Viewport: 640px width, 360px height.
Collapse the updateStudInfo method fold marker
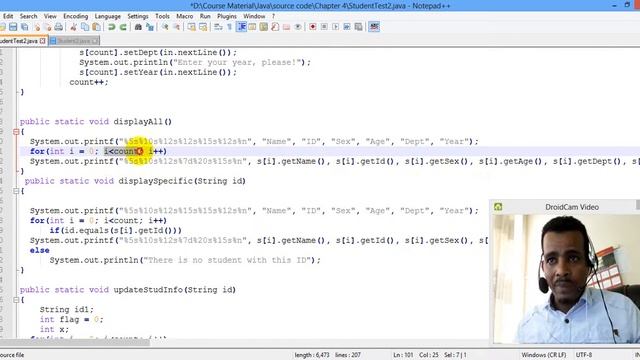pos(16,300)
